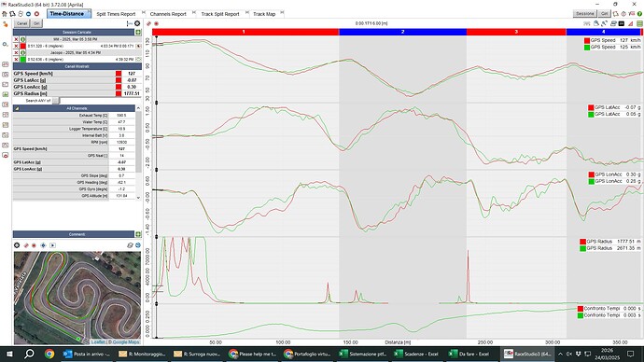The image size is (644, 362).
Task: Click the print icon in chart toolbar
Action: pos(613,24)
